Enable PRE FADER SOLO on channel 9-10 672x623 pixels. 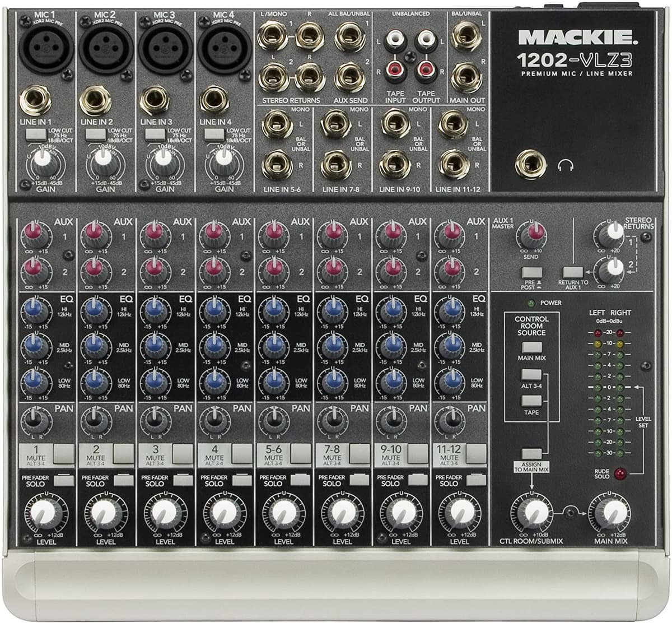(419, 479)
